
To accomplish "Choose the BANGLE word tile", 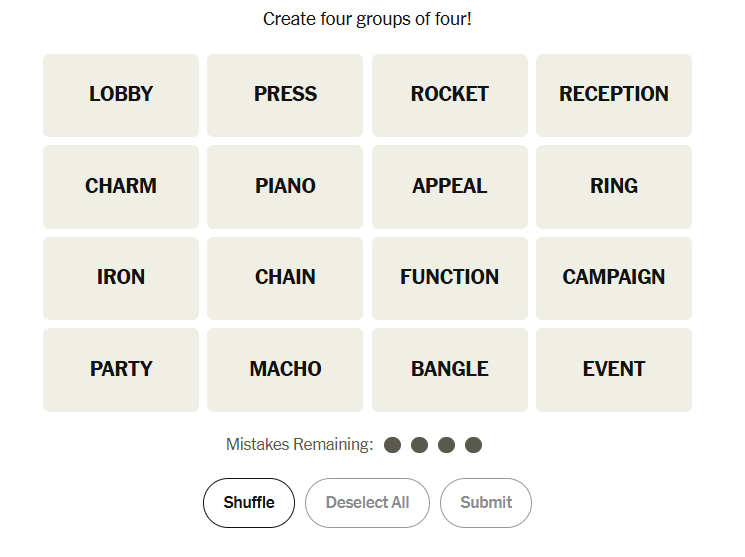I will (x=450, y=370).
